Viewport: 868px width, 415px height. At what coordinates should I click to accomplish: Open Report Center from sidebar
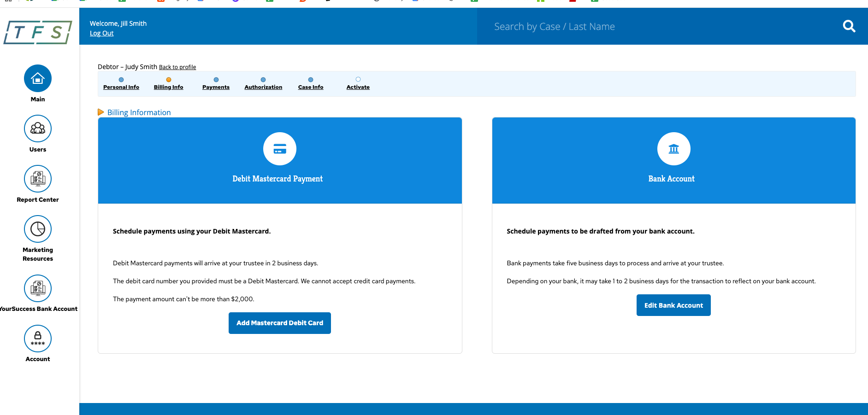point(38,179)
